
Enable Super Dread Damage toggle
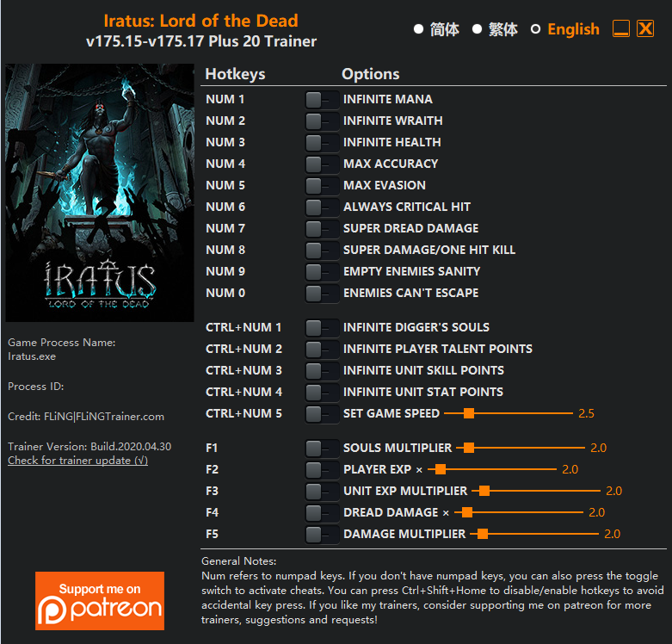point(322,229)
